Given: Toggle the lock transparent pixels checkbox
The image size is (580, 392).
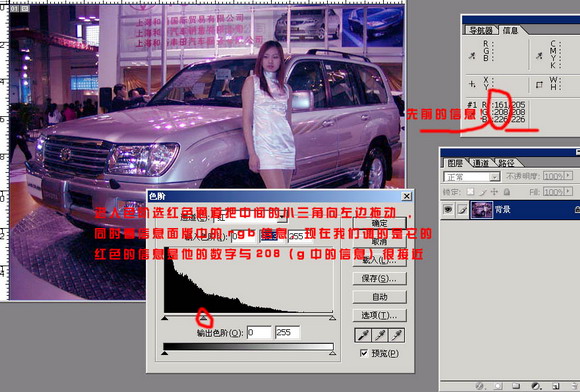Looking at the screenshot, I should [x=470, y=192].
